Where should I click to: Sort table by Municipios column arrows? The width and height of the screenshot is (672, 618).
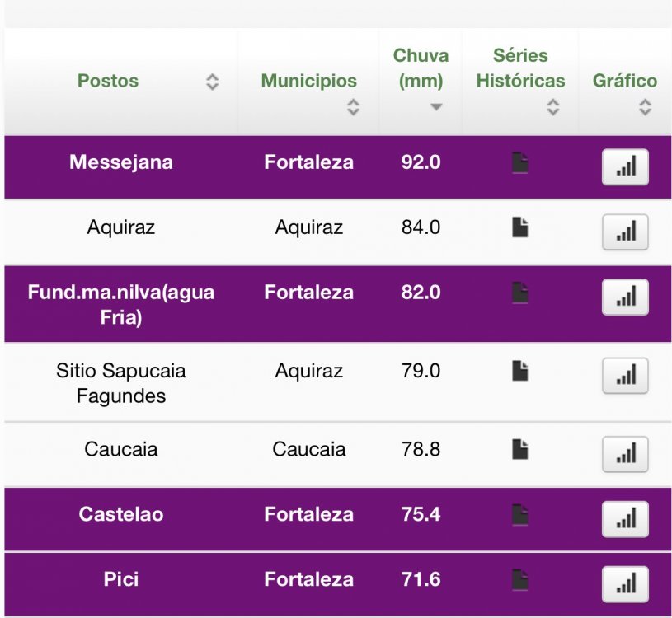353,107
